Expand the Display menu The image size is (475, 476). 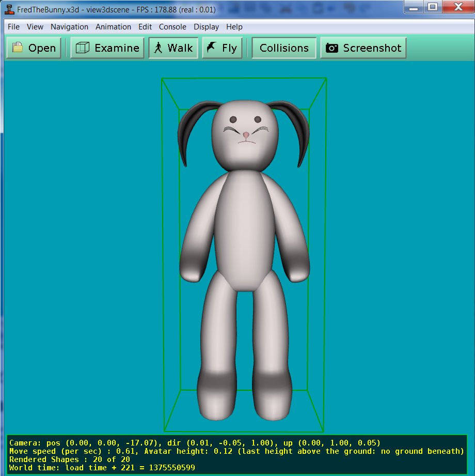(x=206, y=27)
